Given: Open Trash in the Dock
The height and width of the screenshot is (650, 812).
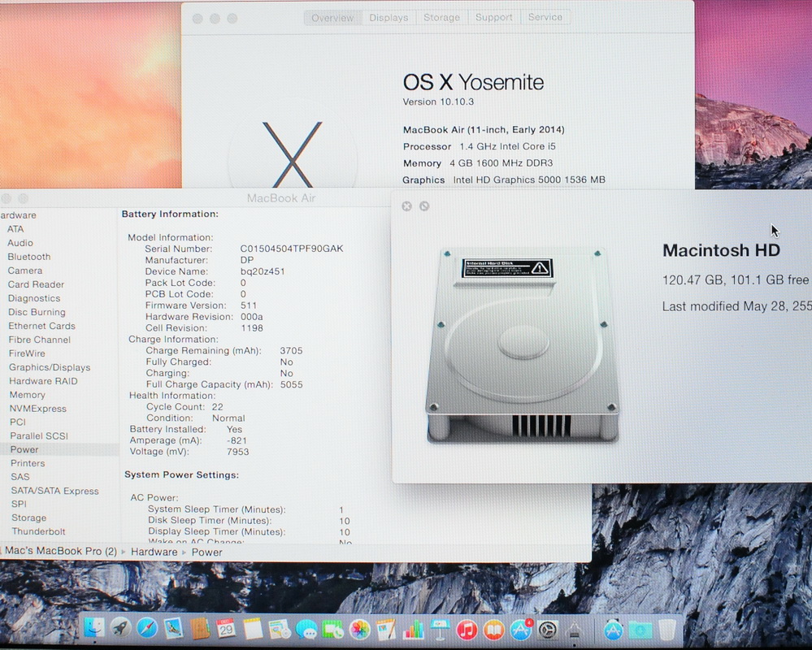Looking at the screenshot, I should pos(667,630).
